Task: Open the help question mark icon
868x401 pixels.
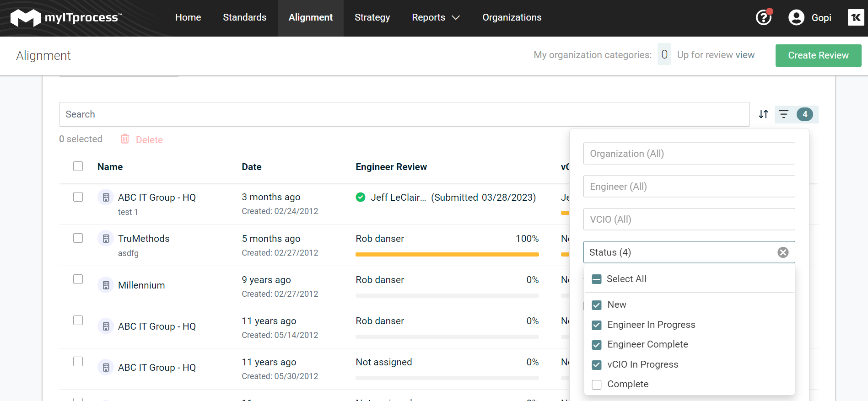Action: click(x=763, y=17)
